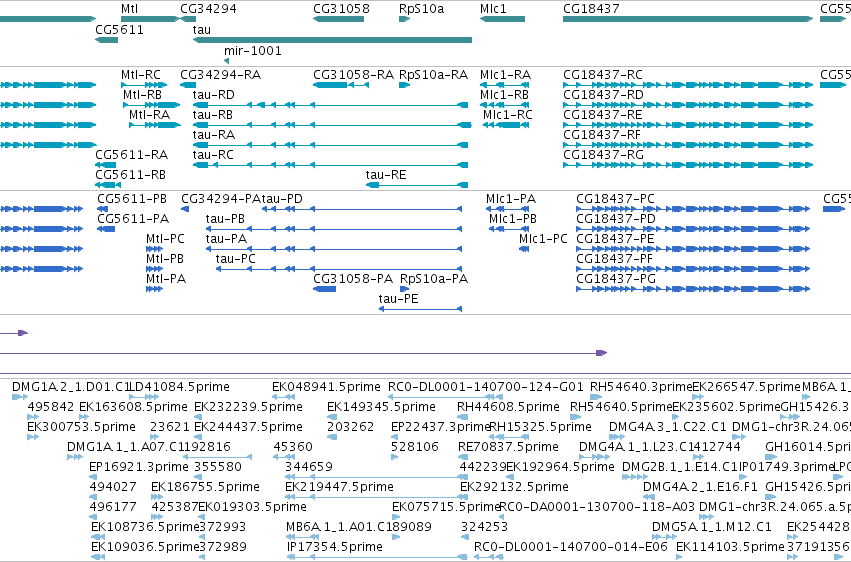Viewport: 851px width, 562px height.
Task: Click the tau-PE protein label
Action: (x=398, y=298)
